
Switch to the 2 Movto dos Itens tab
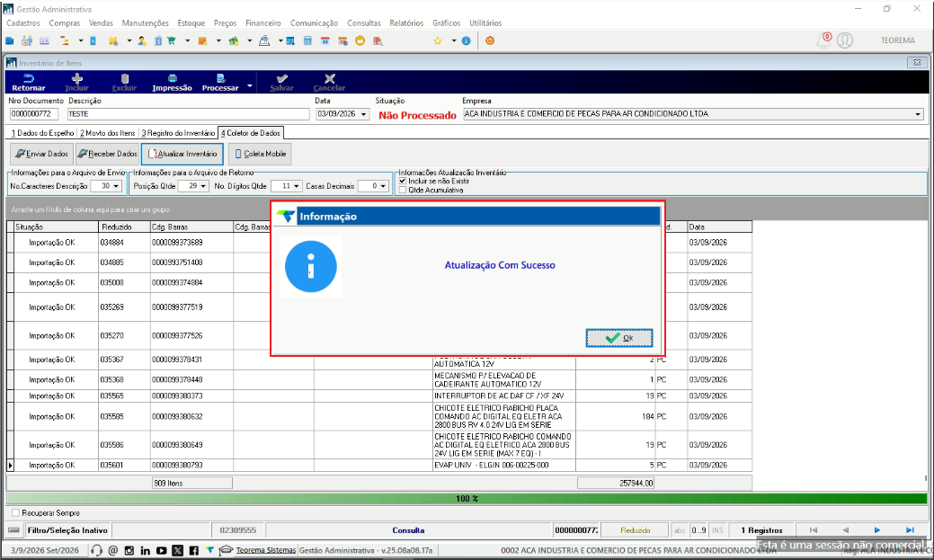(107, 133)
